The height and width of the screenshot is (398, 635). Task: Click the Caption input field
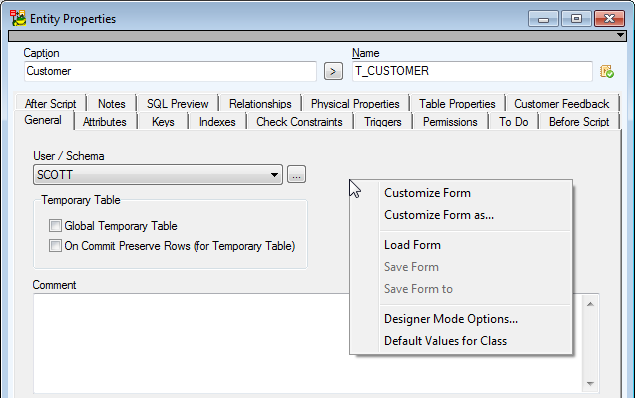pos(170,71)
